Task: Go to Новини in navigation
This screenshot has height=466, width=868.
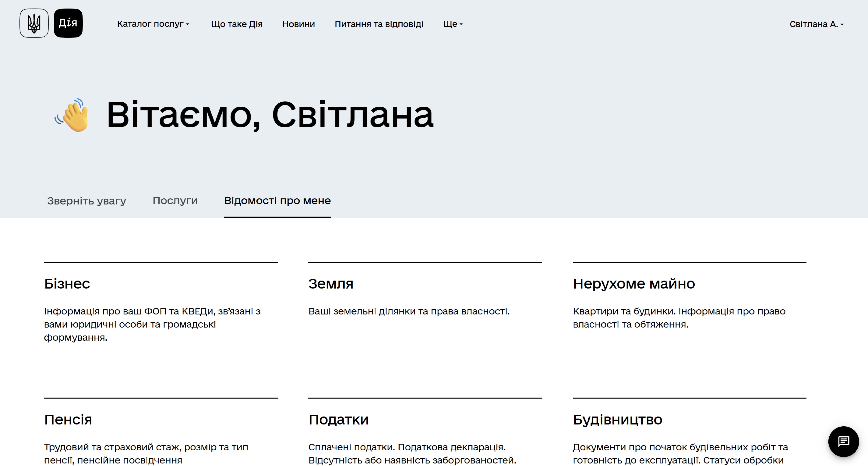Action: tap(298, 24)
